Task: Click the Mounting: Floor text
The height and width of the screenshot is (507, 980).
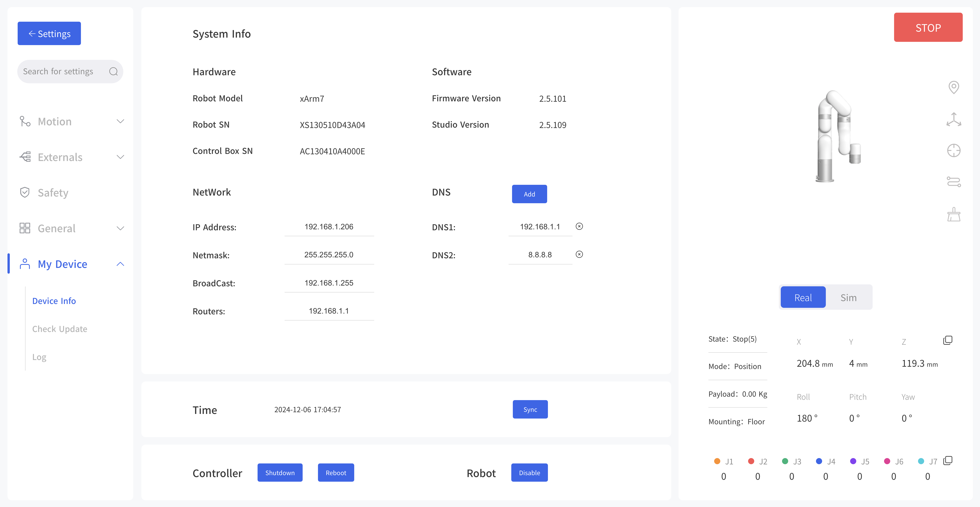Action: 736,421
